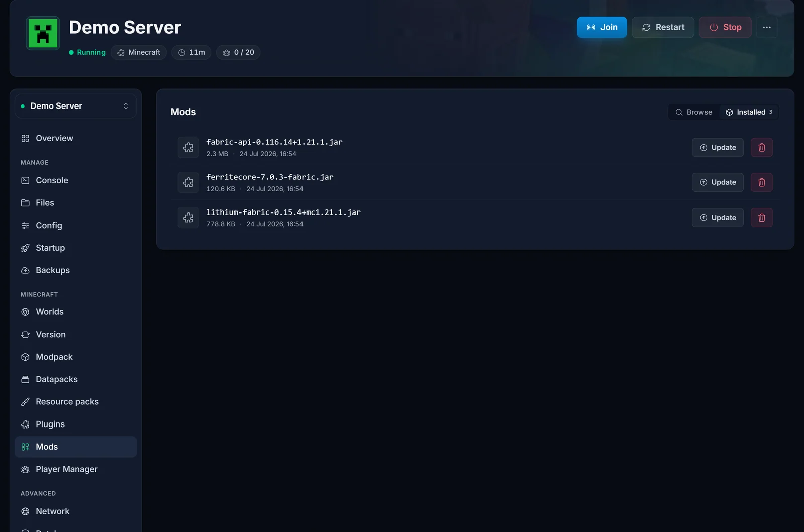Click the lithium-fabric puzzle piece icon
The height and width of the screenshot is (532, 804).
click(x=188, y=218)
